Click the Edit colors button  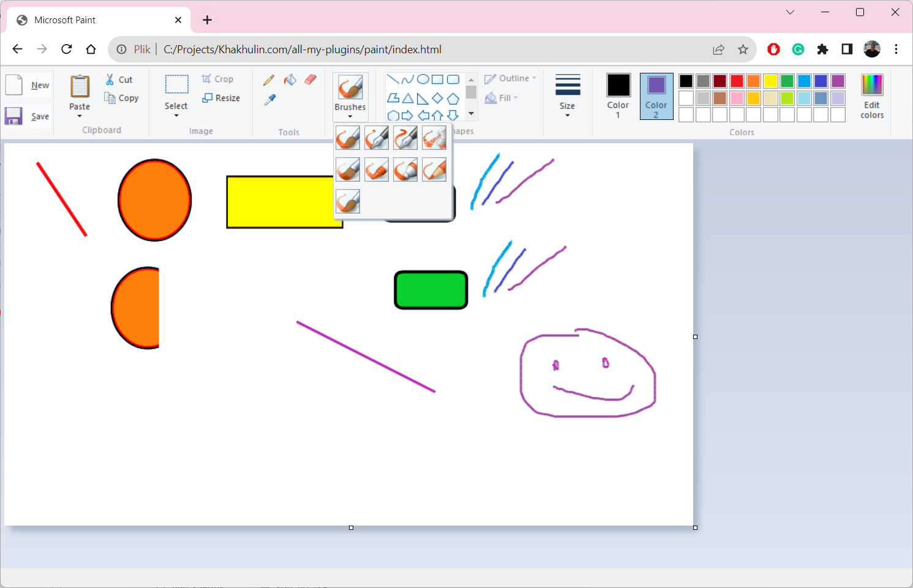pos(871,98)
